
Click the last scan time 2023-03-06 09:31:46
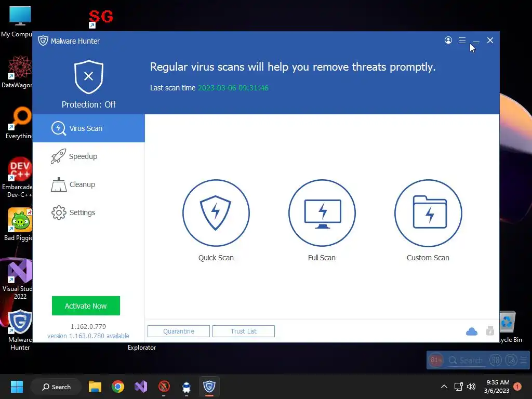click(233, 88)
